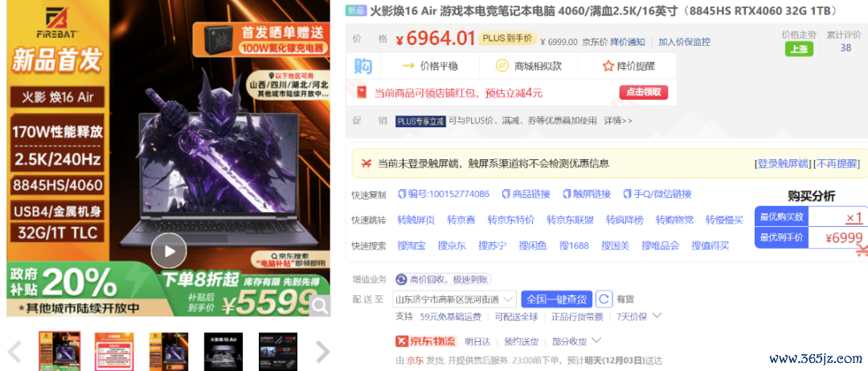Screen dimensions: 868x371
Task: Click the 降价通知 link beside the price
Action: click(628, 42)
